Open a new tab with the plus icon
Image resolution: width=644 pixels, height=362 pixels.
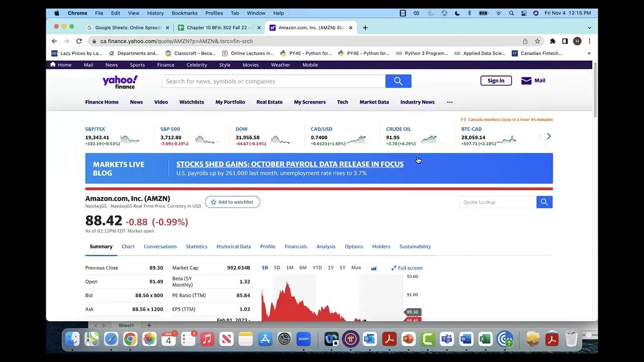click(x=365, y=28)
